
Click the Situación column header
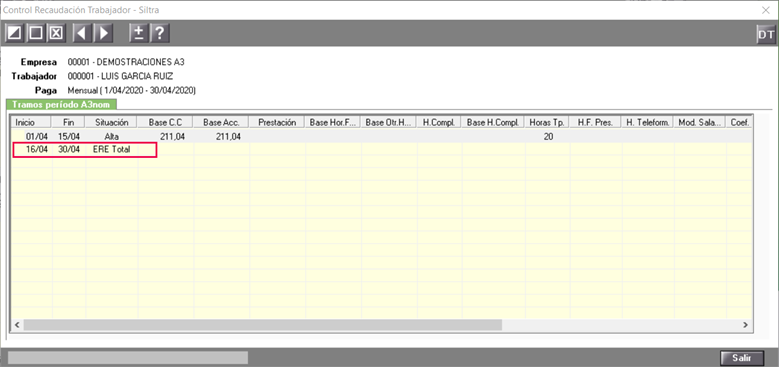111,122
